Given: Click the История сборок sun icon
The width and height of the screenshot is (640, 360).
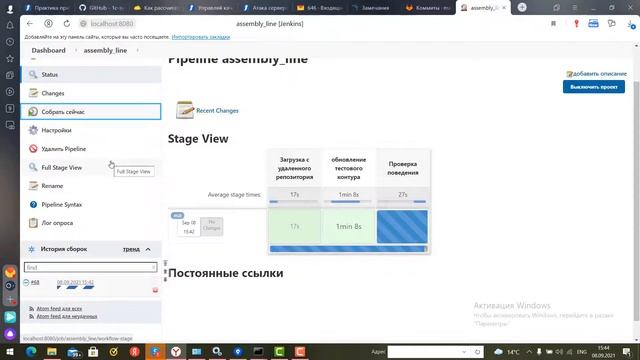Looking at the screenshot, I should (31, 249).
